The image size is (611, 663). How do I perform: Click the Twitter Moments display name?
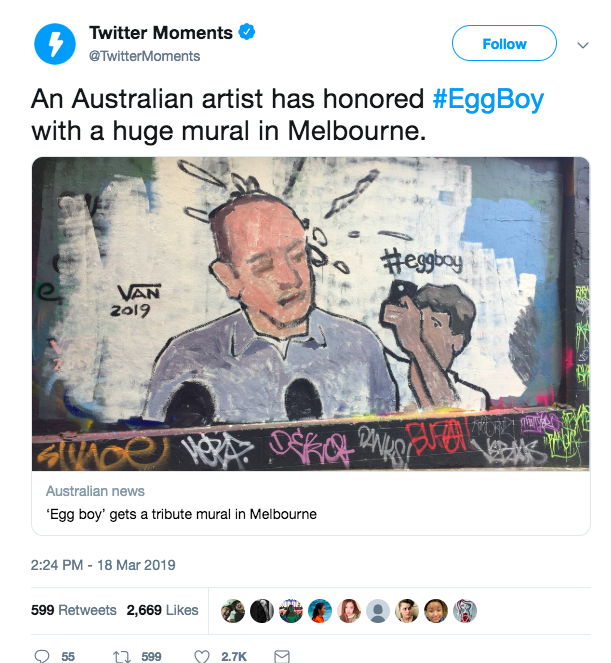point(161,33)
